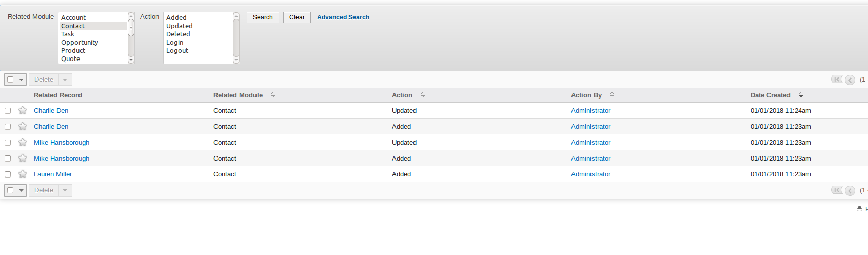Open Charlie Den record dated 11:24am
The image size is (868, 255).
coord(51,110)
